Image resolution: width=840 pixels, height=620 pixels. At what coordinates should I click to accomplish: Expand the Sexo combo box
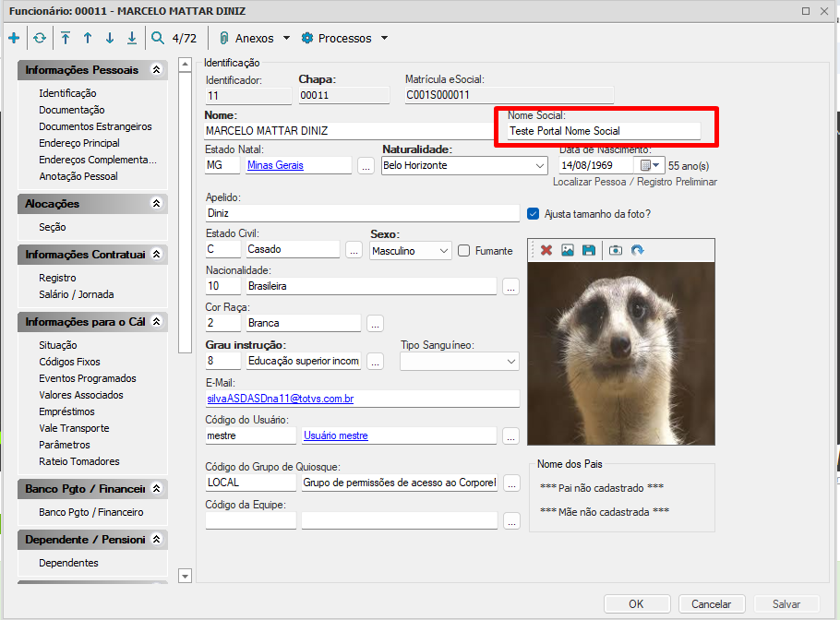[x=444, y=251]
